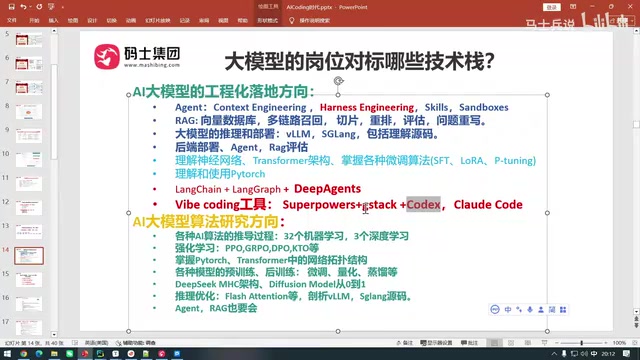Start slideshow from the status bar icon
640x360 pixels.
pyautogui.click(x=544, y=343)
